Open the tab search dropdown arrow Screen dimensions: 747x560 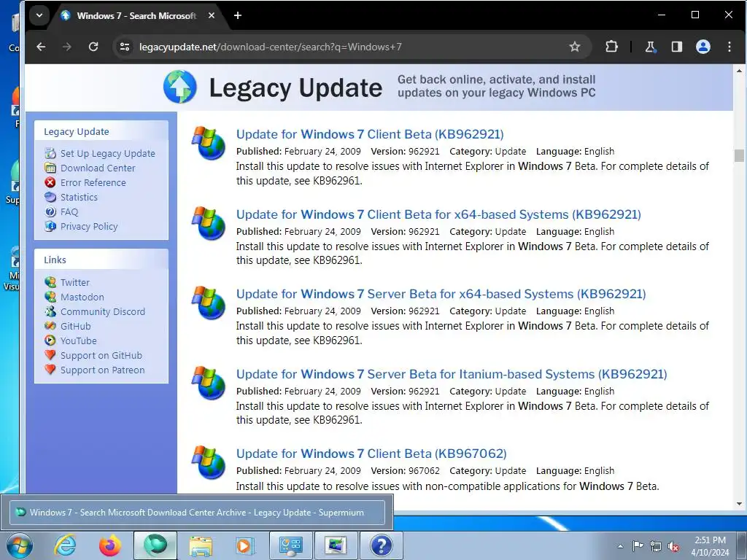point(39,15)
